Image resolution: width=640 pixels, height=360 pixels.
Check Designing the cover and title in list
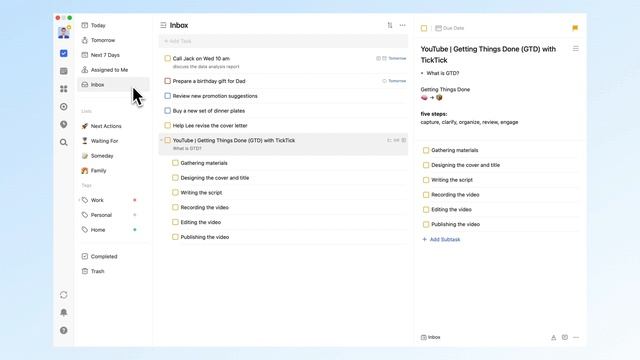tap(175, 178)
